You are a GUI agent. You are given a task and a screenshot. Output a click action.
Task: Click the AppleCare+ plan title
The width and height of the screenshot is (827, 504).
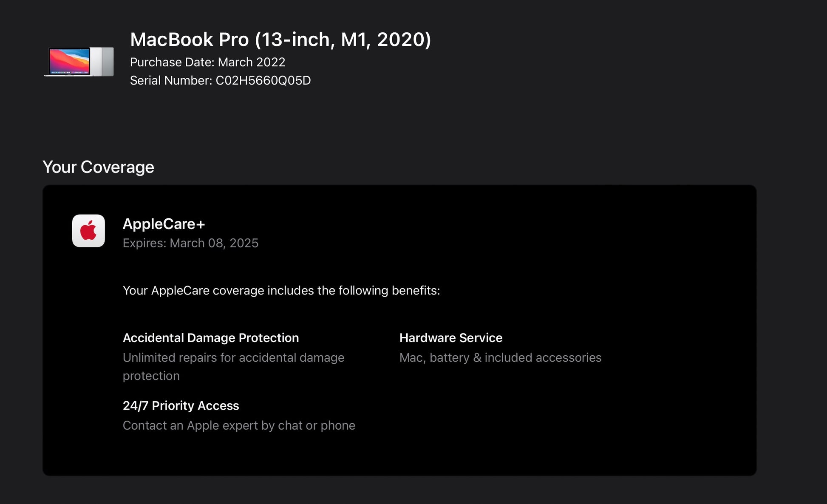(x=164, y=224)
